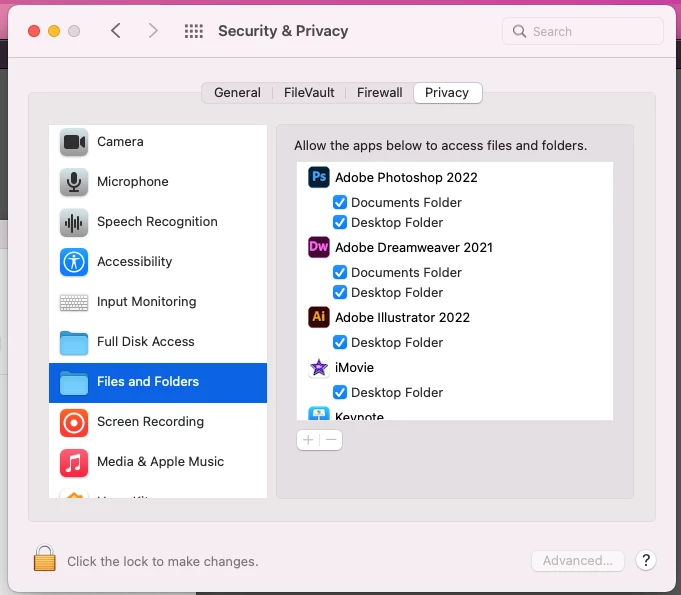Toggle Illustrator Desktop Folder checkbox
This screenshot has height=595, width=681.
340,342
